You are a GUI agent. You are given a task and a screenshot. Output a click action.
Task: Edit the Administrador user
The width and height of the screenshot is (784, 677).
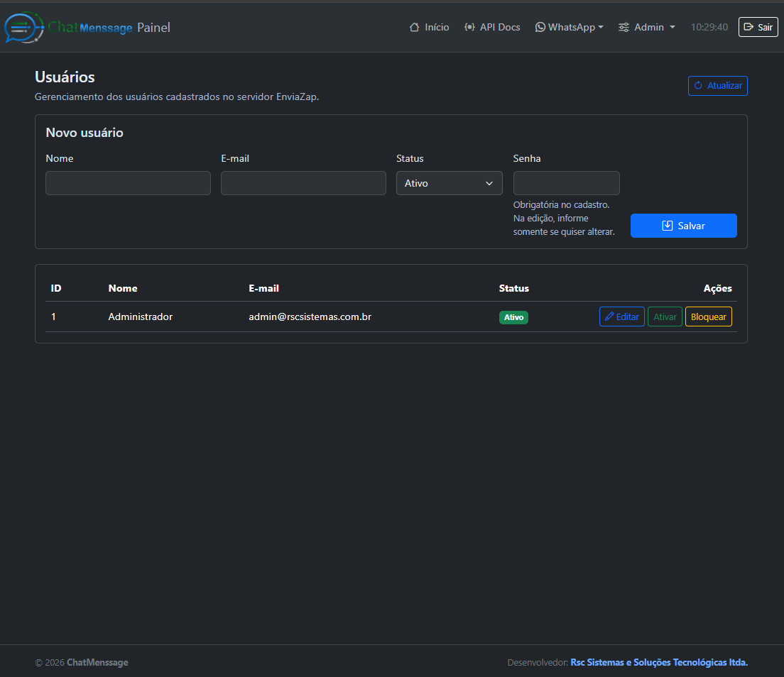point(621,317)
